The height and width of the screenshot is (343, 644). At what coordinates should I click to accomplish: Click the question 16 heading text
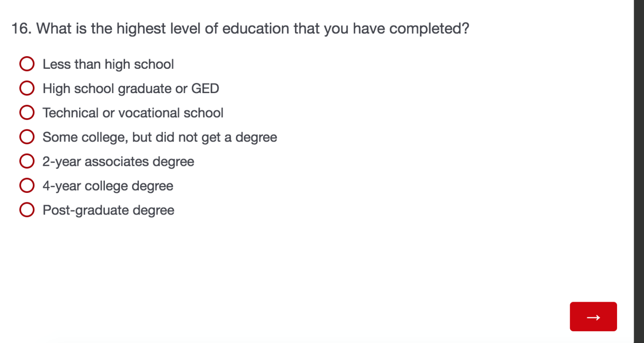[x=240, y=29]
